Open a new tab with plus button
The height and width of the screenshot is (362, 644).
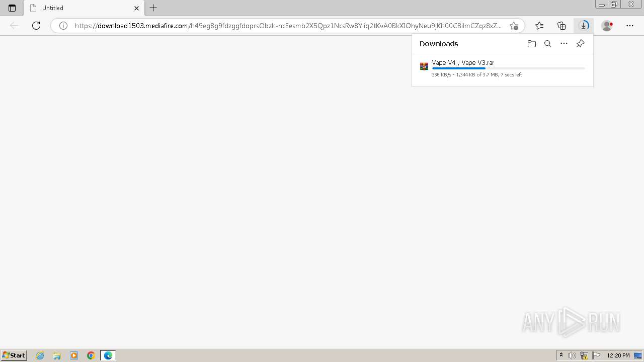point(153,8)
